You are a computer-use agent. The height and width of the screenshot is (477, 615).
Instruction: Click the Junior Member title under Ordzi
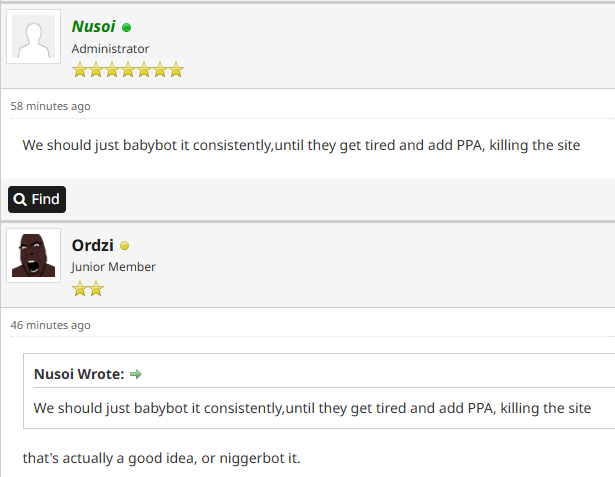coord(113,267)
